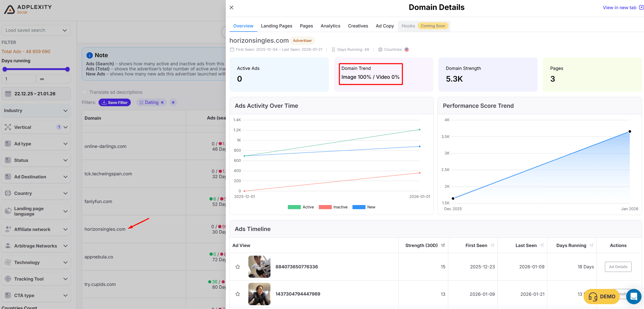
Task: Open the chat support bubble icon
Action: pos(634,296)
